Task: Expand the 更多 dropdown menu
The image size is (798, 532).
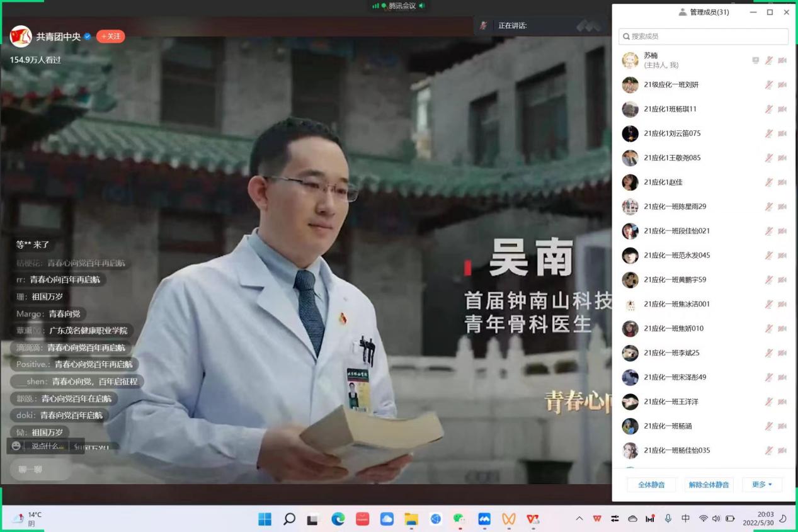Action: [x=761, y=485]
